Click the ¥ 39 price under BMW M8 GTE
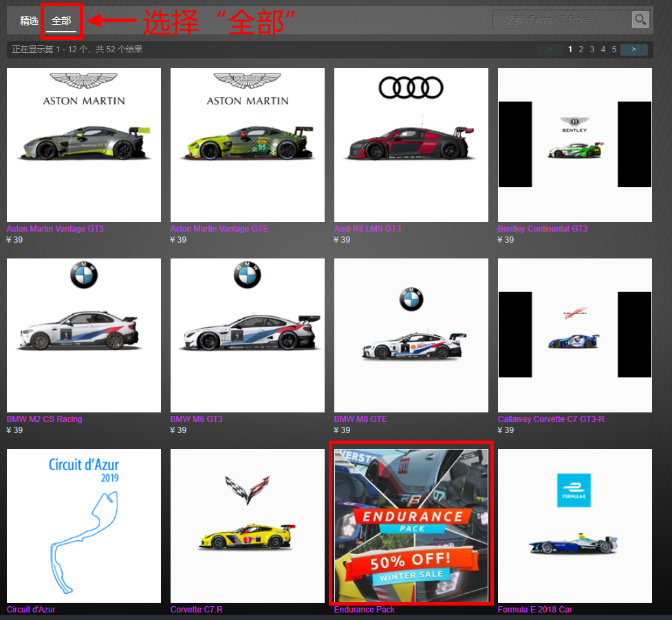The height and width of the screenshot is (620, 672). pos(342,430)
